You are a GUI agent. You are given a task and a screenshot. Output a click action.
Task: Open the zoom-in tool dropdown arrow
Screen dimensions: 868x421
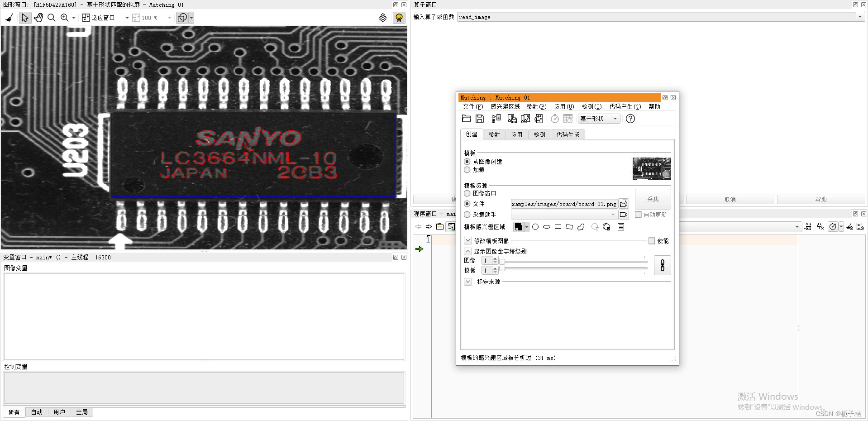(74, 18)
